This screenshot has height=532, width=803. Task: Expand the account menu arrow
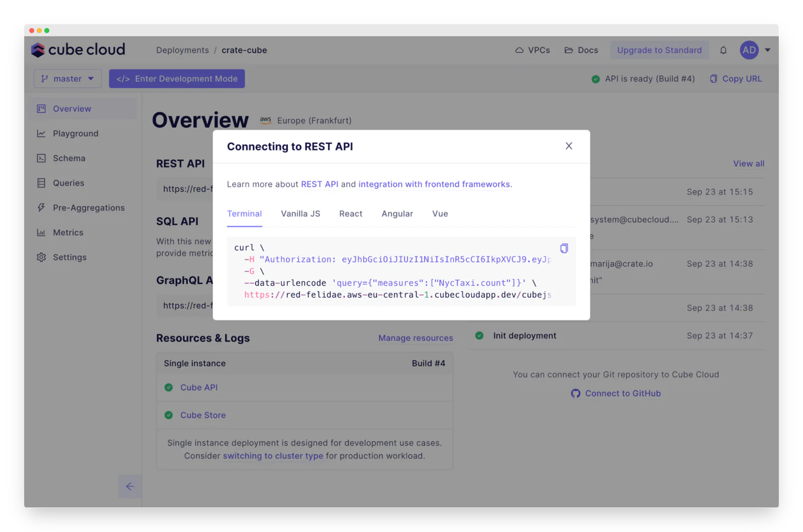(767, 50)
